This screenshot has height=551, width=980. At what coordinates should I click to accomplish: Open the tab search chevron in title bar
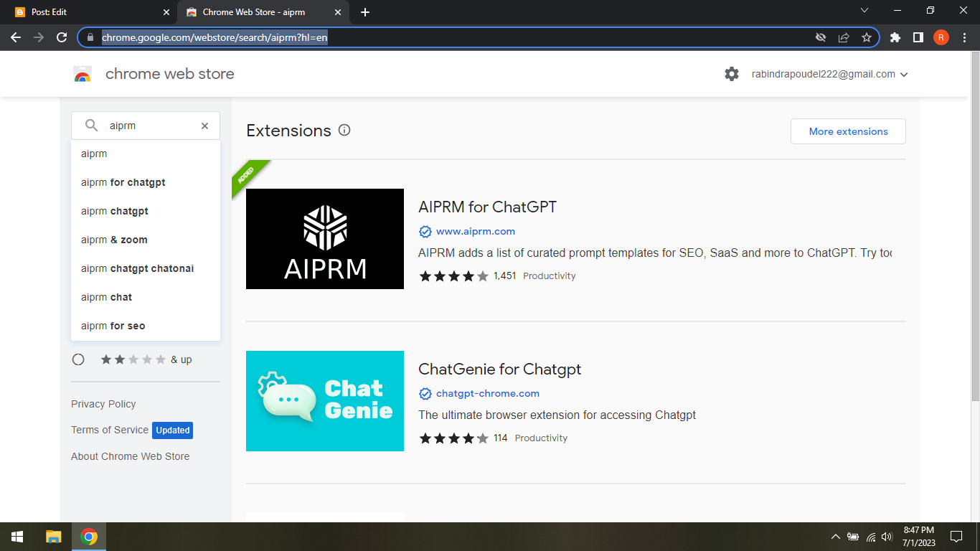pos(864,11)
